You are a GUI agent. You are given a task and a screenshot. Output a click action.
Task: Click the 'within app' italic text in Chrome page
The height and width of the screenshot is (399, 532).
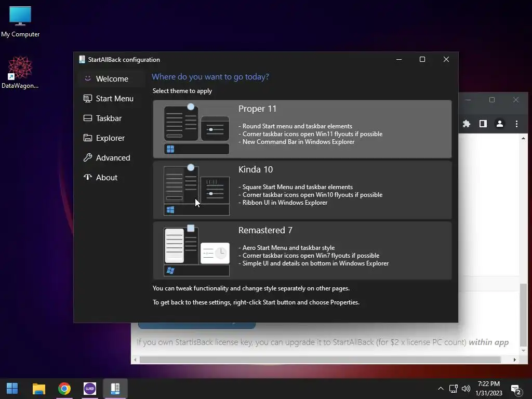click(488, 342)
